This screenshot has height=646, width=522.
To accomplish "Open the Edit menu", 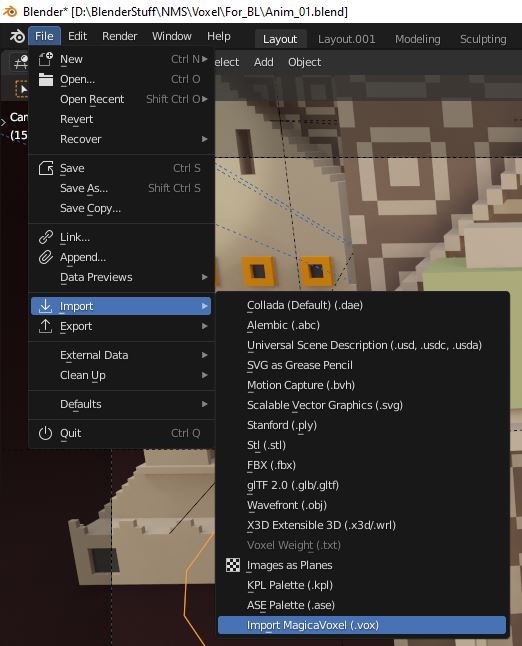I will pos(77,36).
